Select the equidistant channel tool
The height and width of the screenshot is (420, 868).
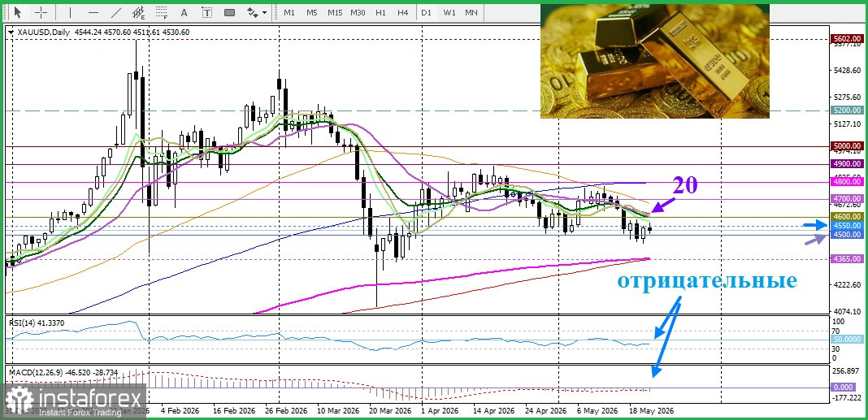(x=138, y=12)
